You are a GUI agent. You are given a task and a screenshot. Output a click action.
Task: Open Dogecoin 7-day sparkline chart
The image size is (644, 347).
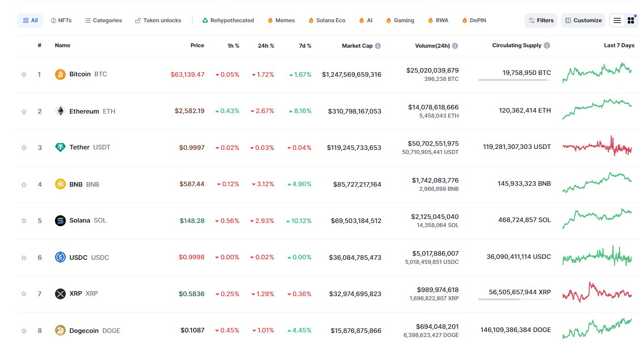597,329
